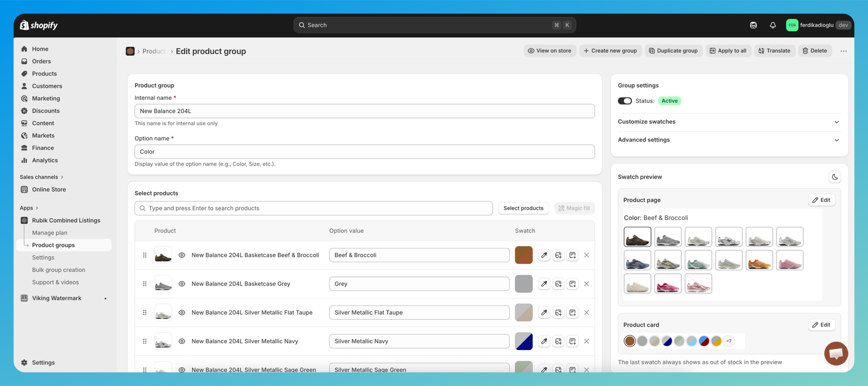
Task: Open the three-dot more actions menu
Action: [x=844, y=51]
